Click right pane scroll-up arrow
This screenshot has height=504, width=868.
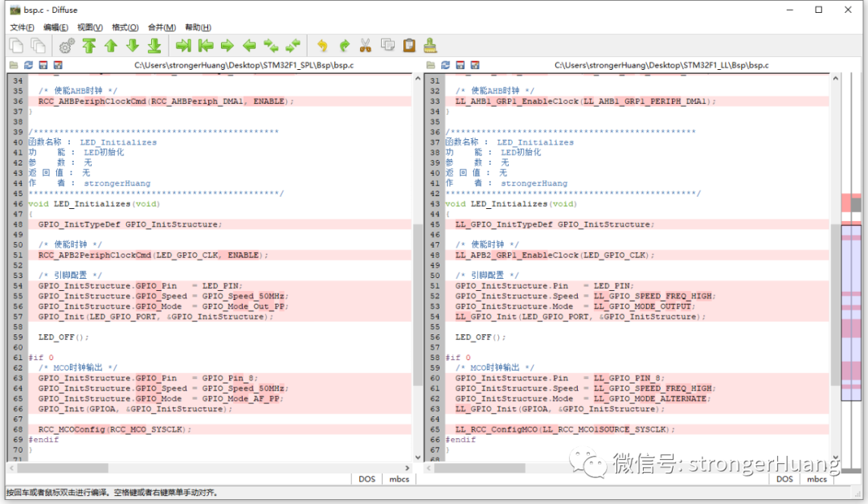click(x=835, y=79)
